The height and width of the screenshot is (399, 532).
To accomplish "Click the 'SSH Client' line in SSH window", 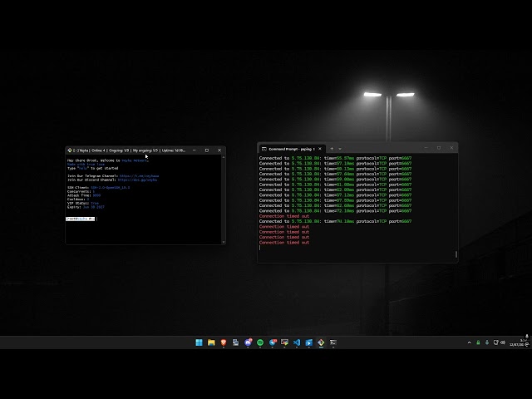I will click(98, 188).
